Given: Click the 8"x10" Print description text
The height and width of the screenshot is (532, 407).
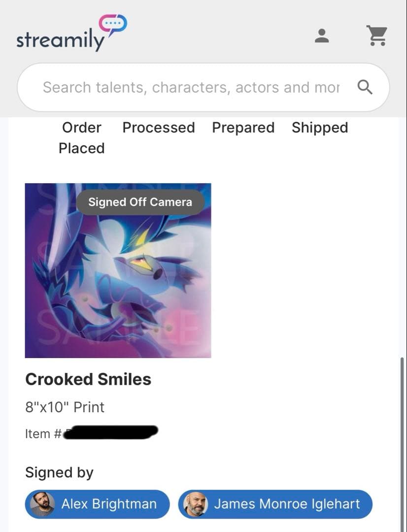Looking at the screenshot, I should (x=65, y=407).
